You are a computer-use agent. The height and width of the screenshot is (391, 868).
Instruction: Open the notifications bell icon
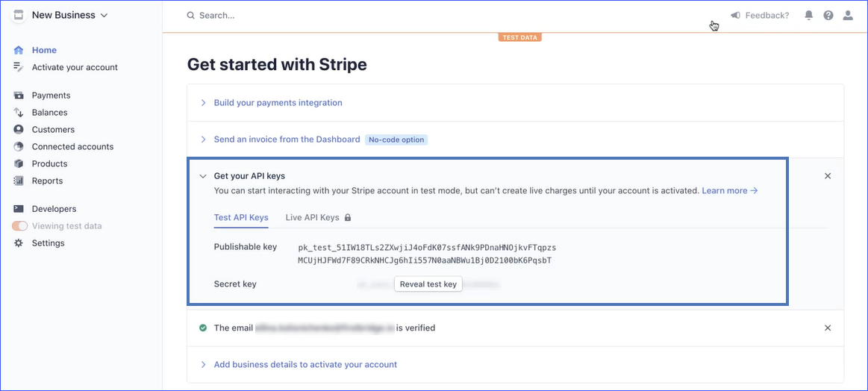(809, 16)
